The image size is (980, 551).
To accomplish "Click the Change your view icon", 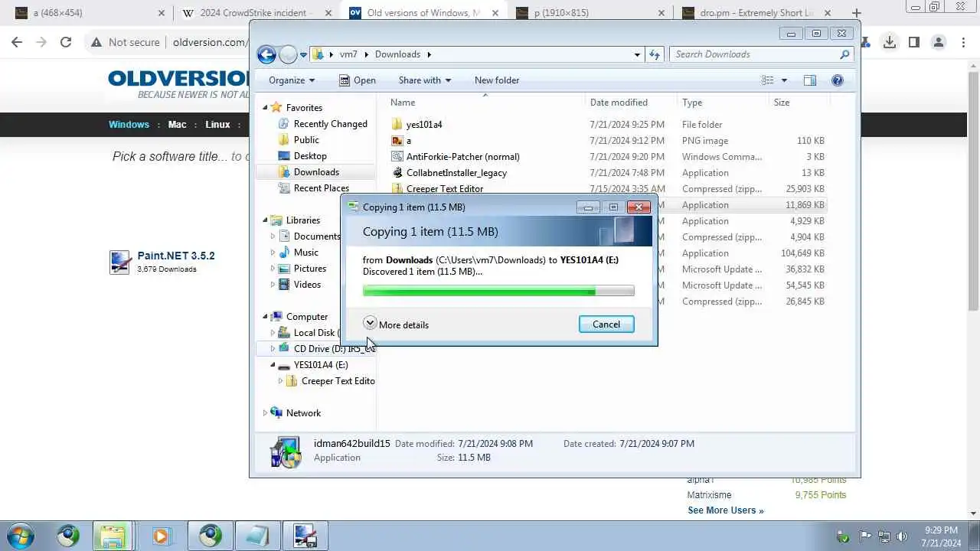I will click(x=768, y=80).
